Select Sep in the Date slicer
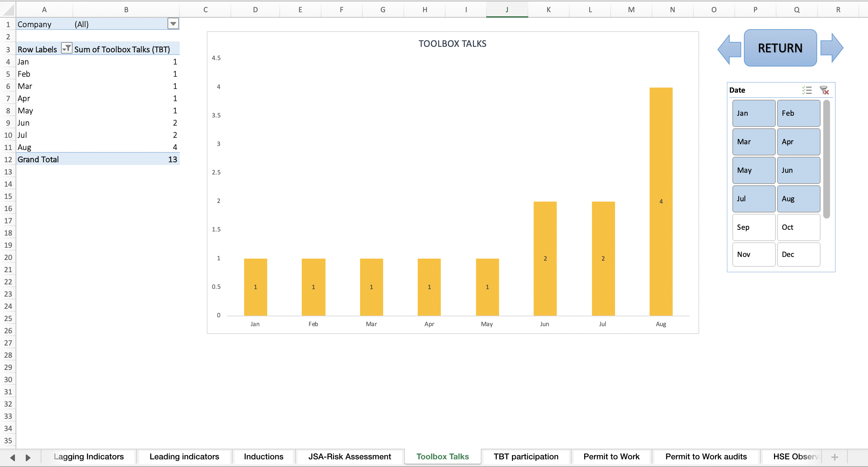The height and width of the screenshot is (467, 868). click(x=753, y=227)
